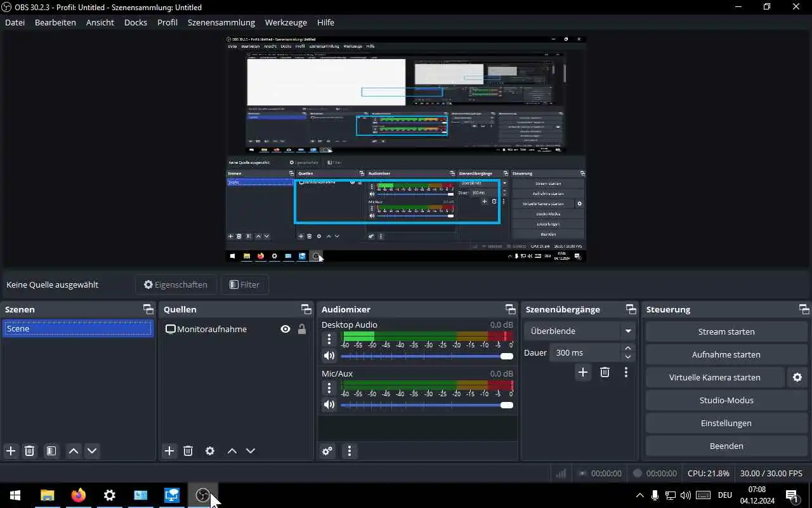The width and height of the screenshot is (812, 508).
Task: Hide Monitoraufnahme with eye icon
Action: point(285,329)
